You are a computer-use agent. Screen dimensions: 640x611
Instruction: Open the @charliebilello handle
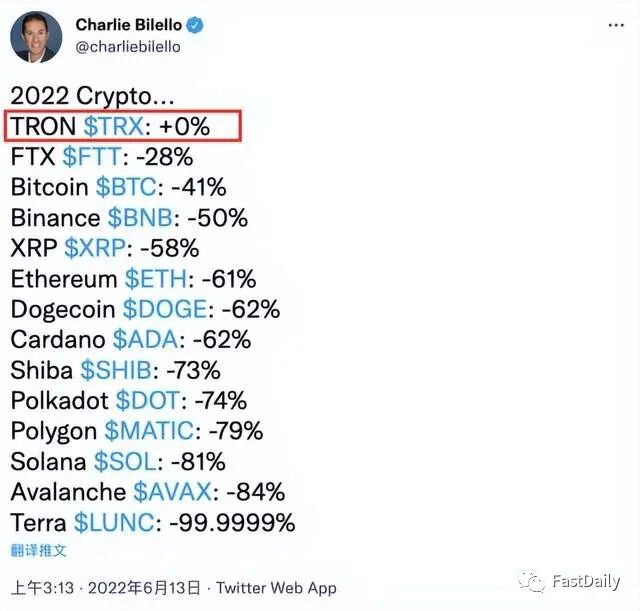tap(128, 47)
